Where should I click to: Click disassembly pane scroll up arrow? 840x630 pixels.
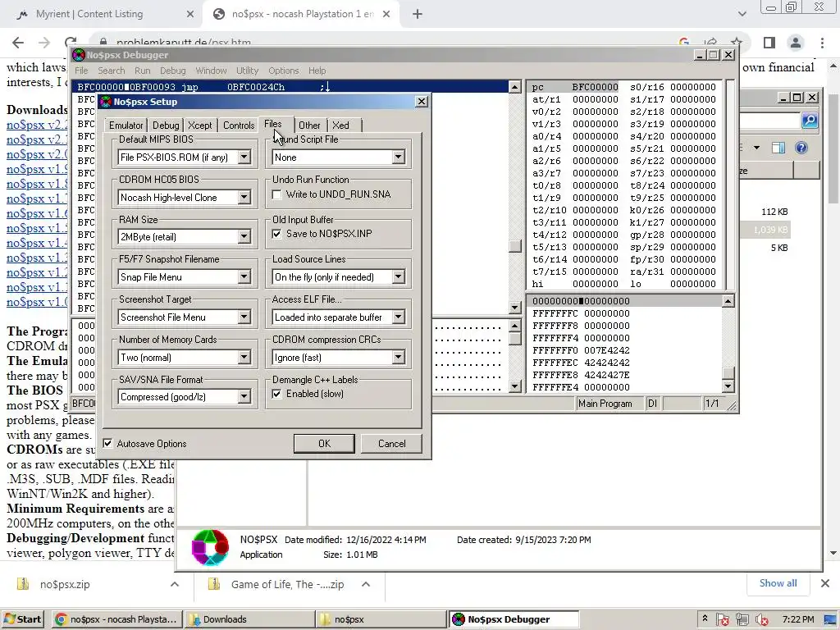coord(515,87)
